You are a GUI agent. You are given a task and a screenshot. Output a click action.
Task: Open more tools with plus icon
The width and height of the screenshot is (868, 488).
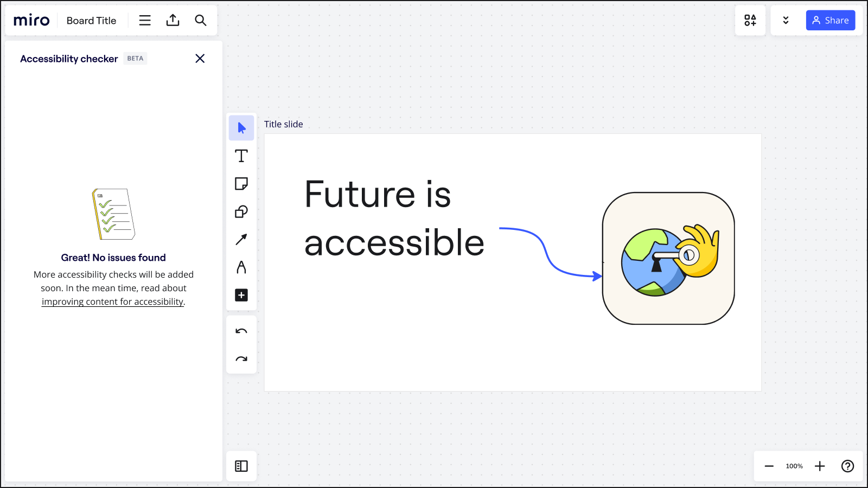(241, 295)
